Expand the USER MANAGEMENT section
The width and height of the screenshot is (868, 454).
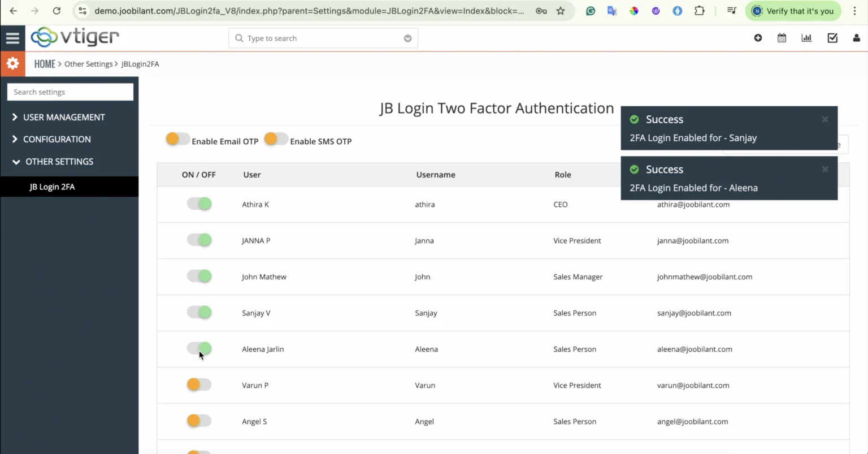pos(64,117)
